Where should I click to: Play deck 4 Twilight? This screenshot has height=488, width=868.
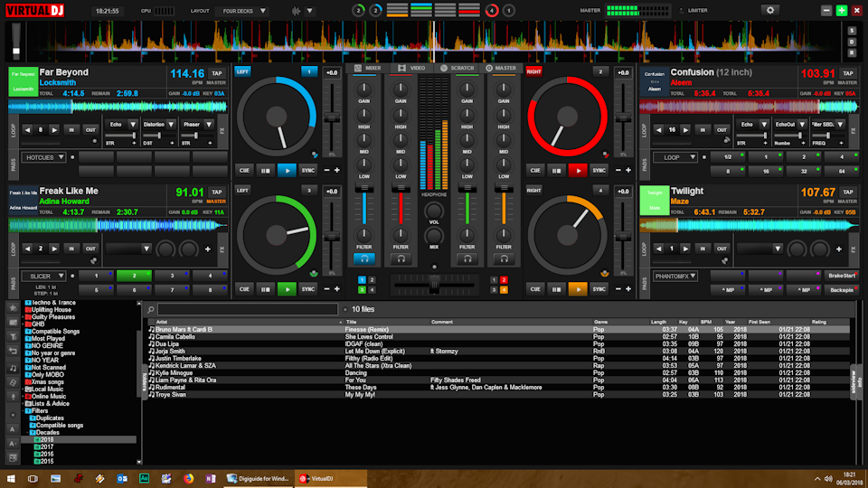coord(578,289)
